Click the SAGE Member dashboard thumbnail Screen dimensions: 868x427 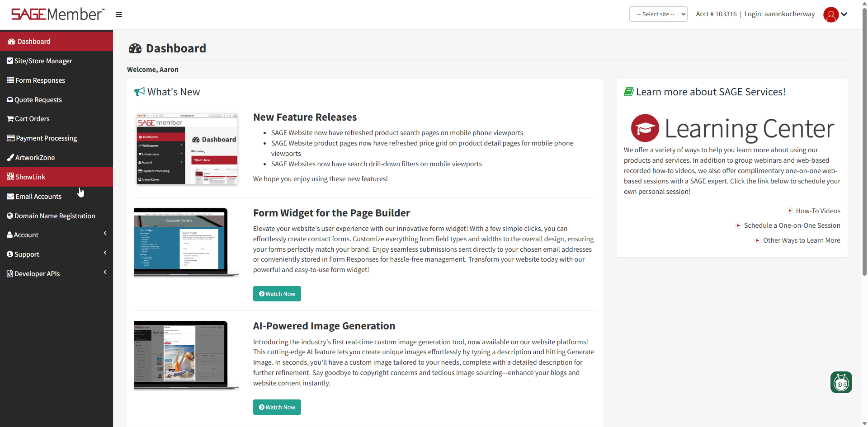pyautogui.click(x=186, y=148)
